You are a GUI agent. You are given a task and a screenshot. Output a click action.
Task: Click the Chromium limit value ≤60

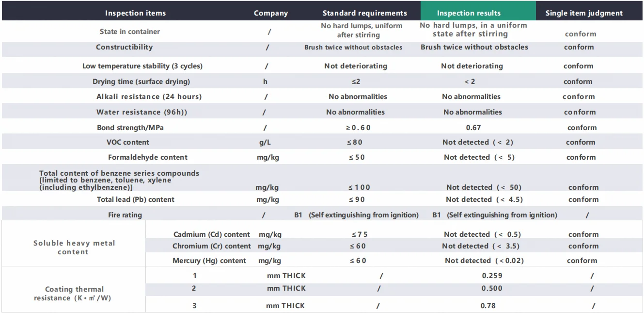coord(358,246)
